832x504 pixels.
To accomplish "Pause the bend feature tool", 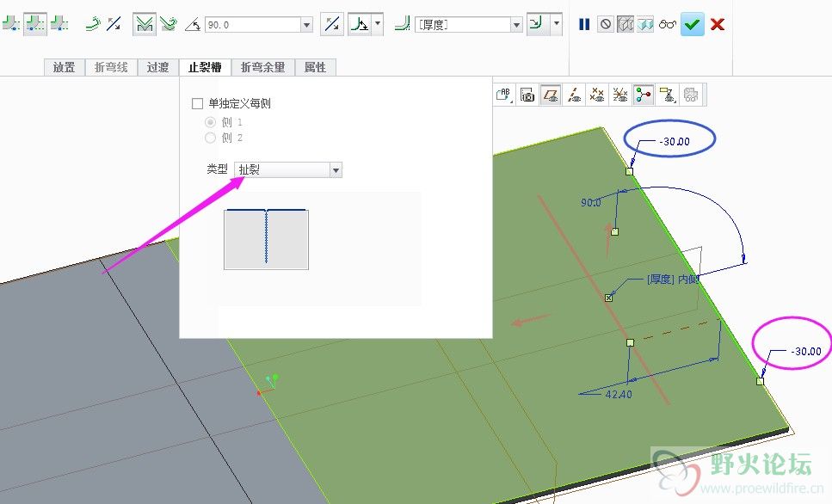I will [x=584, y=24].
